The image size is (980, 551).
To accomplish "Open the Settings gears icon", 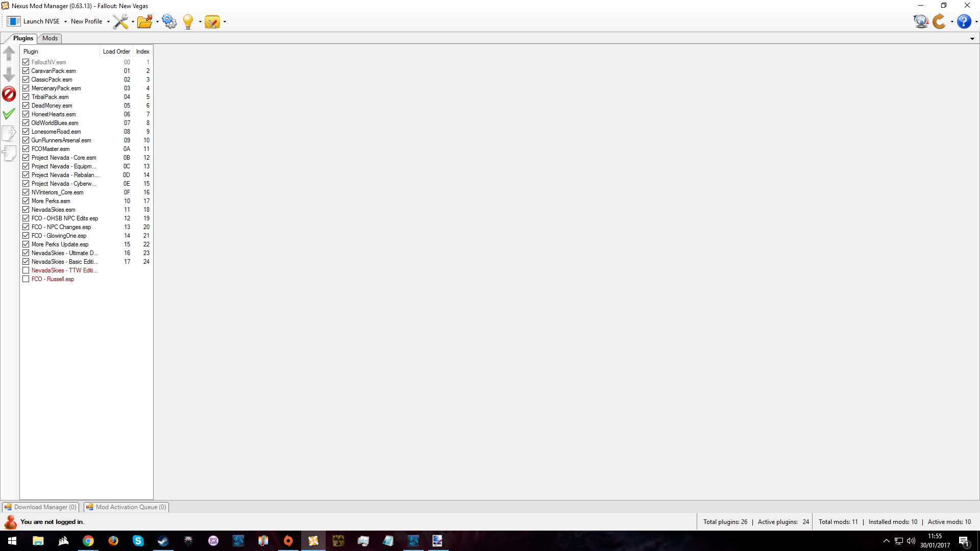I will click(x=169, y=21).
